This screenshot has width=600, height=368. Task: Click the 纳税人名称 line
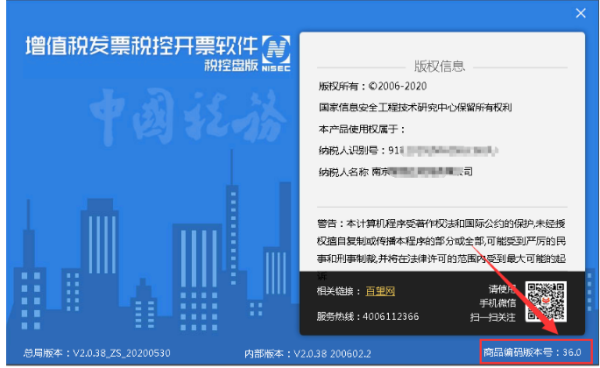click(x=395, y=172)
